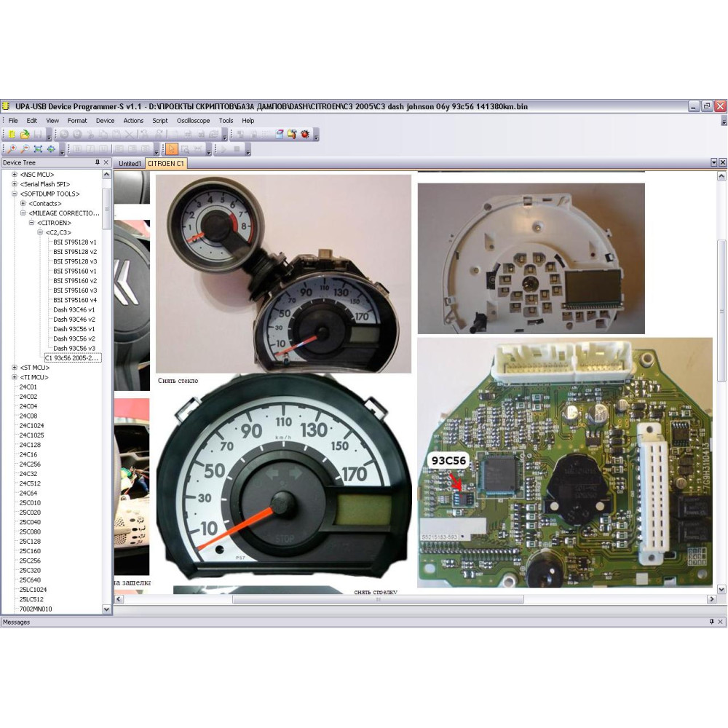Screen dimensions: 728x728
Task: Toggle Underline formatting button
Action: [x=103, y=149]
